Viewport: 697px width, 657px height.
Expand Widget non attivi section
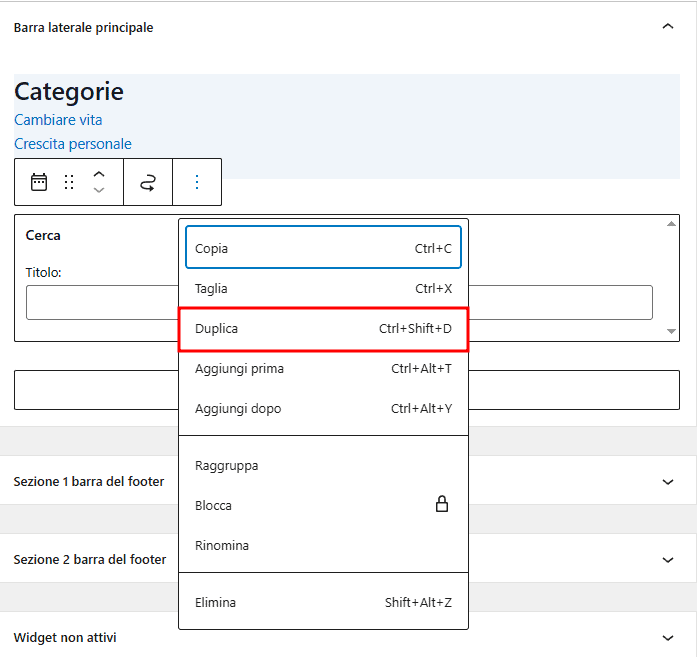(x=668, y=638)
